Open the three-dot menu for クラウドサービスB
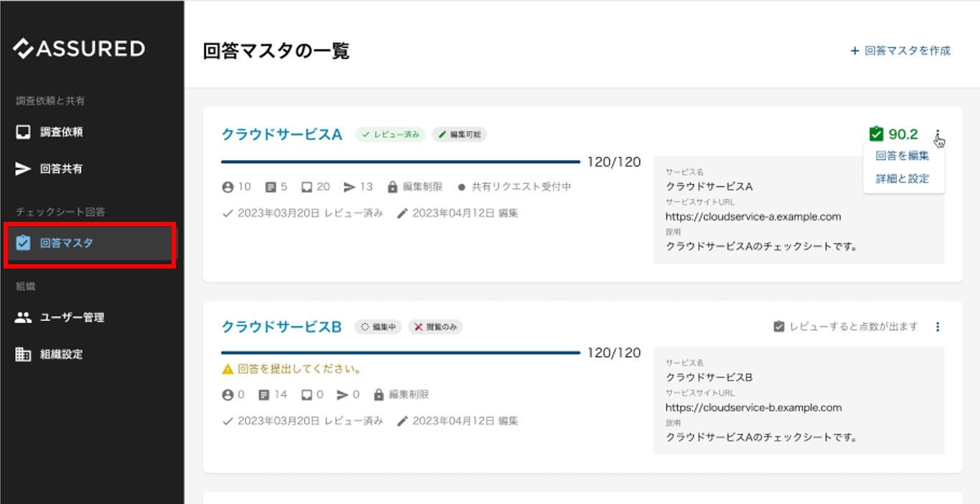 pyautogui.click(x=938, y=327)
